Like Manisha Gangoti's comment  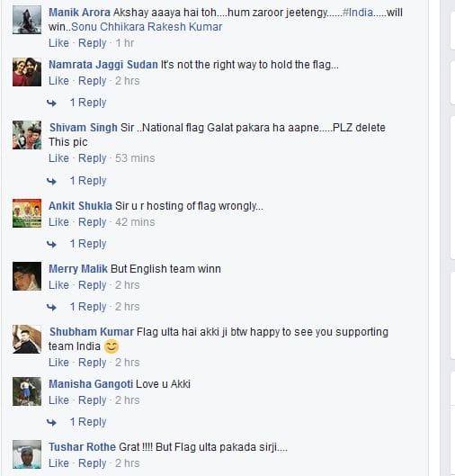(58, 400)
